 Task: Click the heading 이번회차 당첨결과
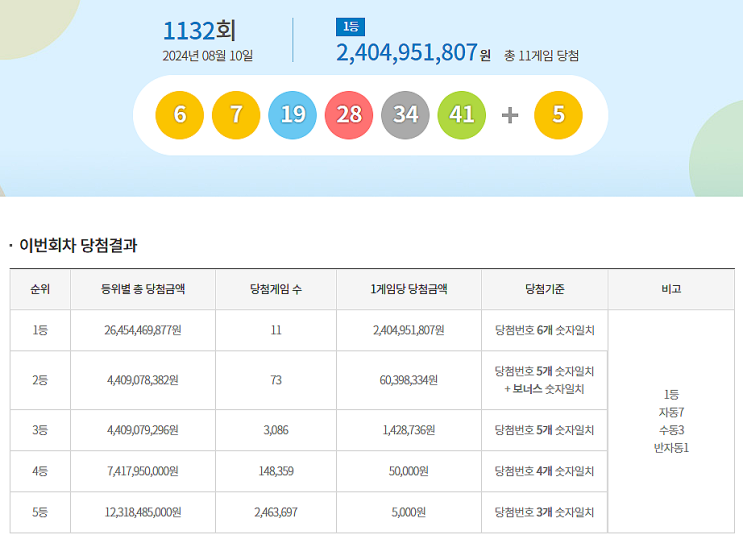tap(78, 245)
